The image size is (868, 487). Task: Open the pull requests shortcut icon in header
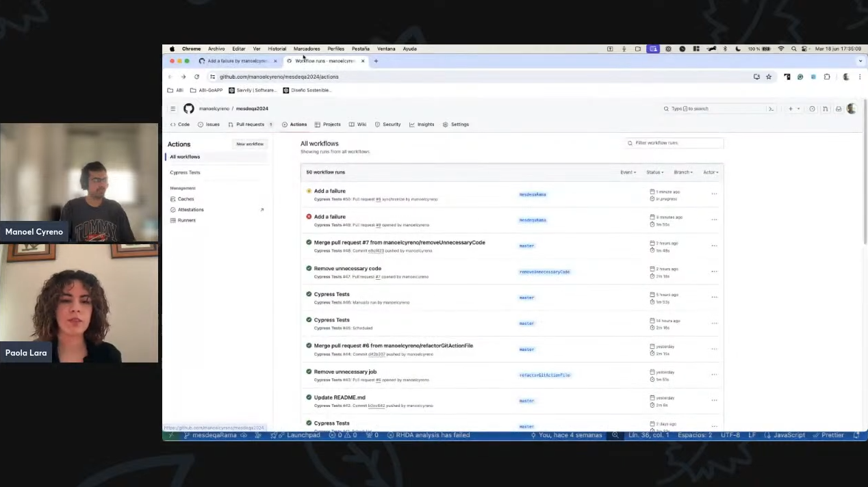(825, 109)
